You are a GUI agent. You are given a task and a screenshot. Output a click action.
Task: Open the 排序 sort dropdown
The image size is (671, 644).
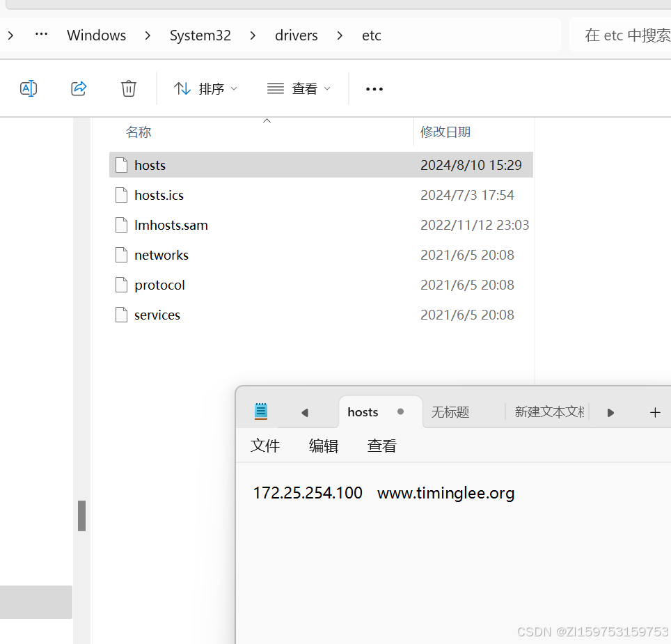(x=205, y=88)
